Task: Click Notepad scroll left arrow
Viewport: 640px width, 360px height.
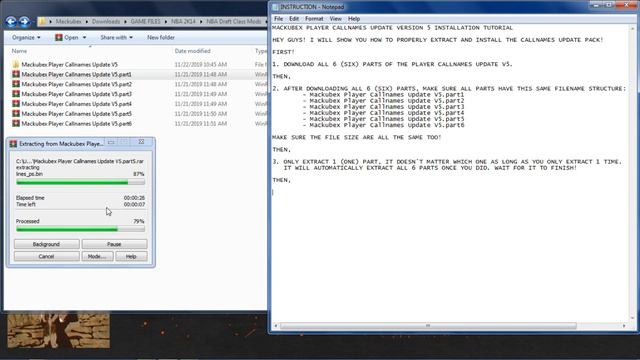Action: [276, 326]
